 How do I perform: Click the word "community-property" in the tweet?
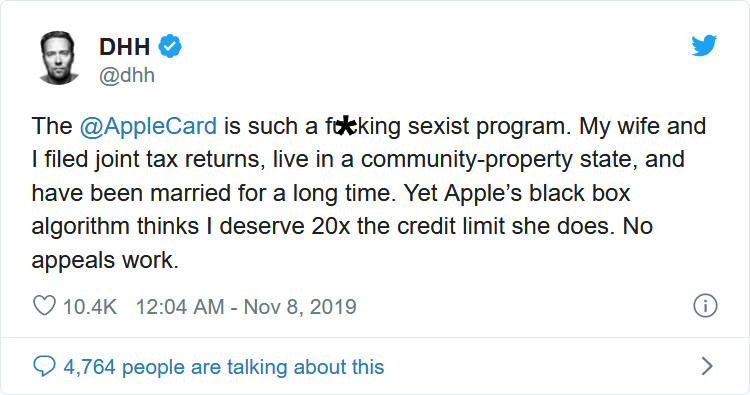[466, 160]
